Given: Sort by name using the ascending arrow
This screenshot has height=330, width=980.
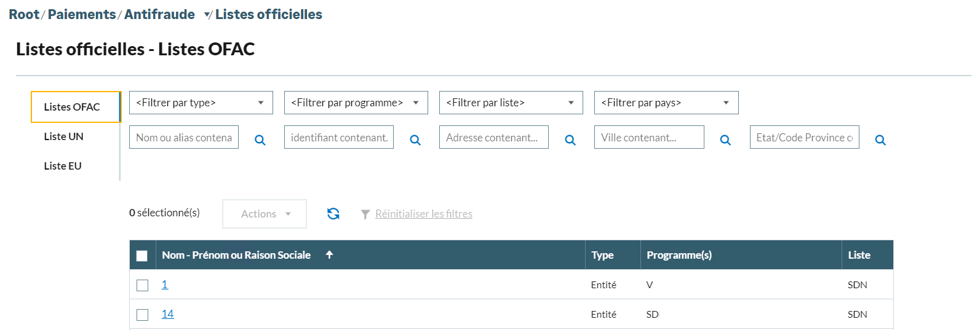Looking at the screenshot, I should click(x=330, y=254).
